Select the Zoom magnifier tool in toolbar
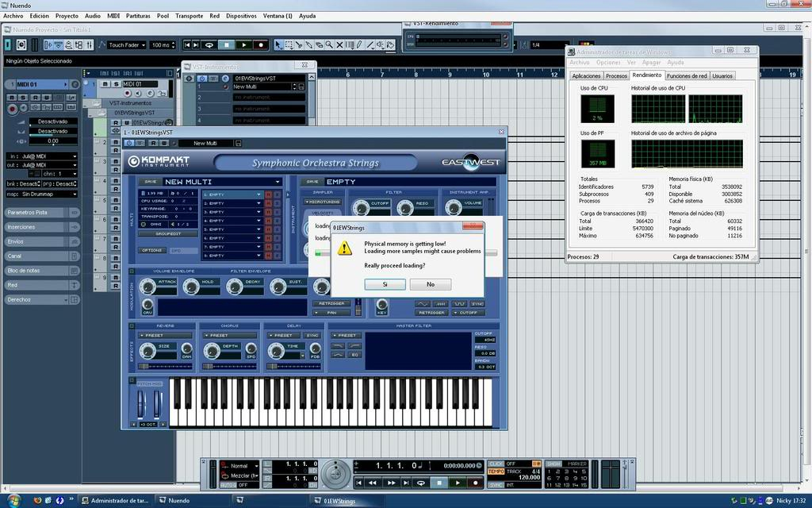 pyautogui.click(x=329, y=45)
